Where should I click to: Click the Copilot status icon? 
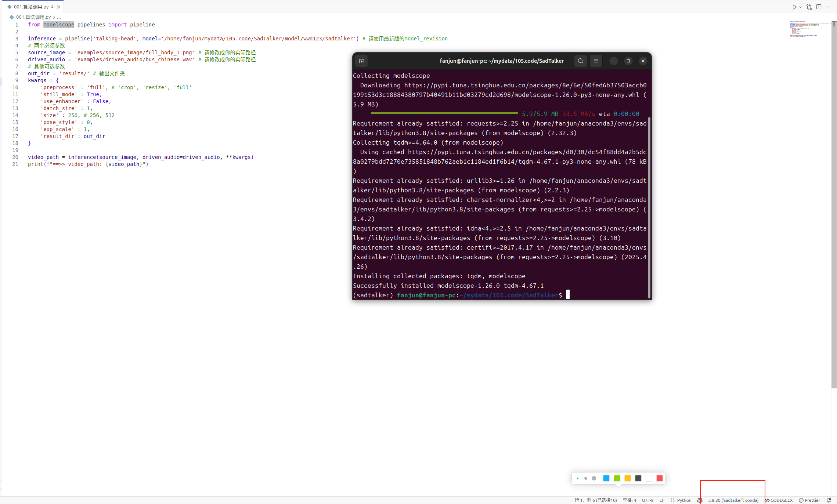[700, 500]
